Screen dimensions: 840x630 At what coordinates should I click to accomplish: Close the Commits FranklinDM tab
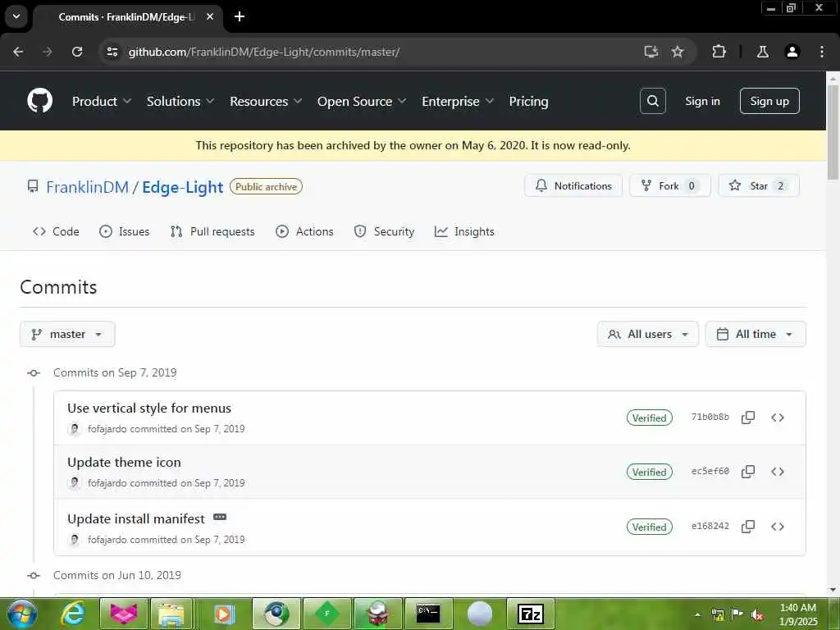210,16
